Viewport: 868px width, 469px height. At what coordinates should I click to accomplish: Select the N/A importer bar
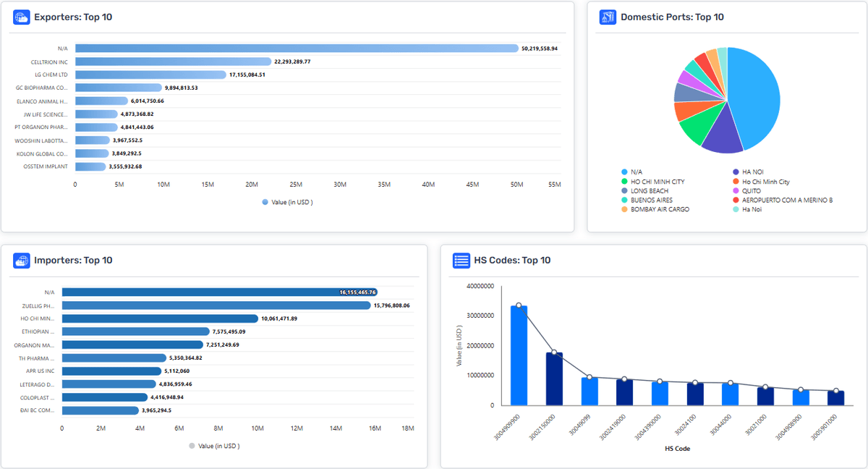(218, 292)
